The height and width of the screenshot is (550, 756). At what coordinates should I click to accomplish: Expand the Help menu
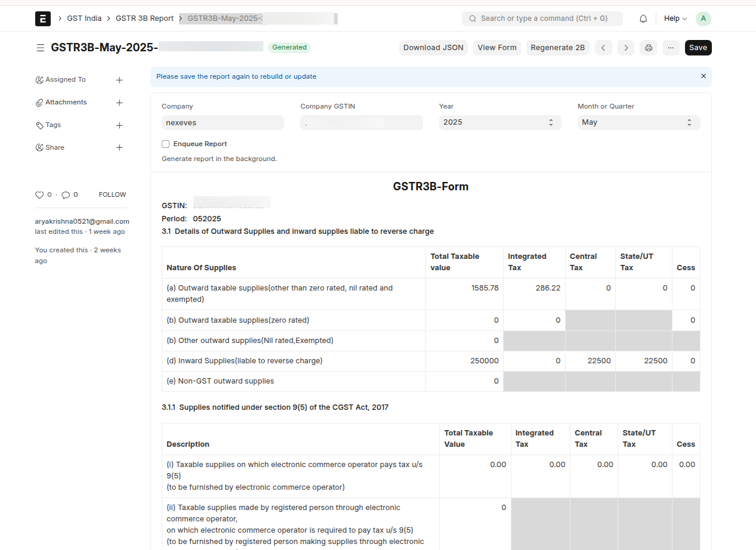pyautogui.click(x=675, y=18)
